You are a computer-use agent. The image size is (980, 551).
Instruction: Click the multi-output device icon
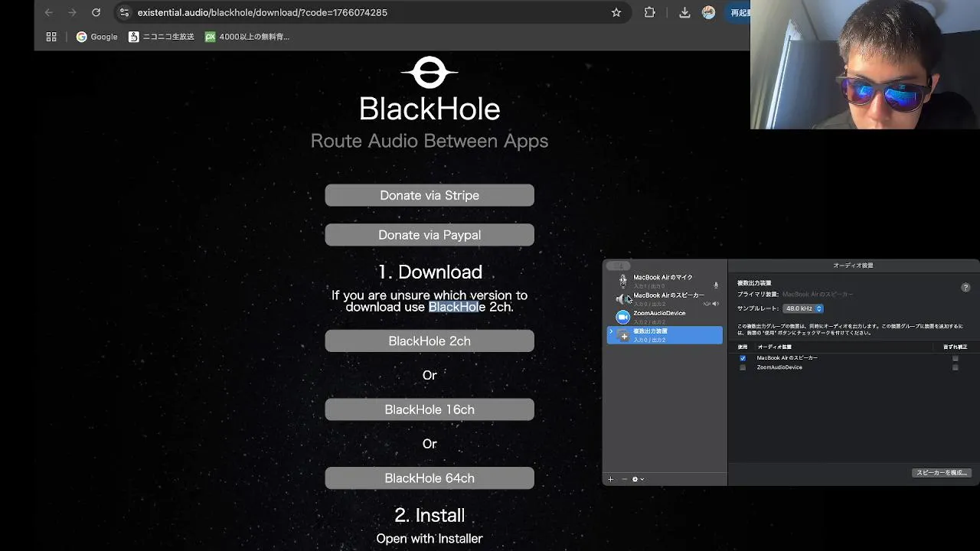pos(623,334)
